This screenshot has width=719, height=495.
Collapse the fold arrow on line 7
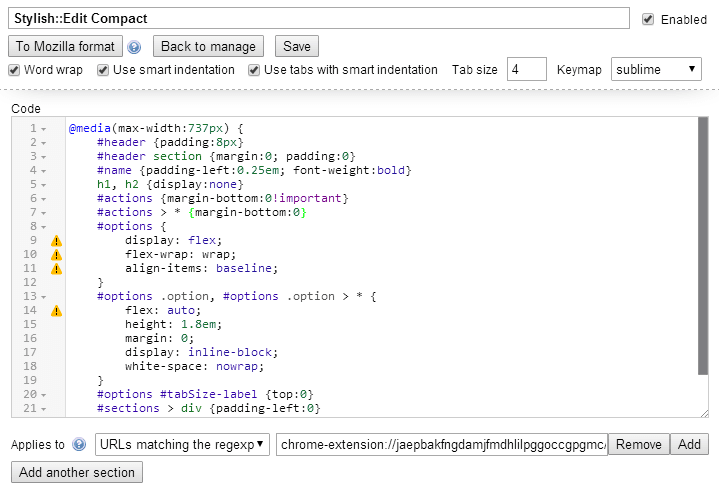point(44,213)
